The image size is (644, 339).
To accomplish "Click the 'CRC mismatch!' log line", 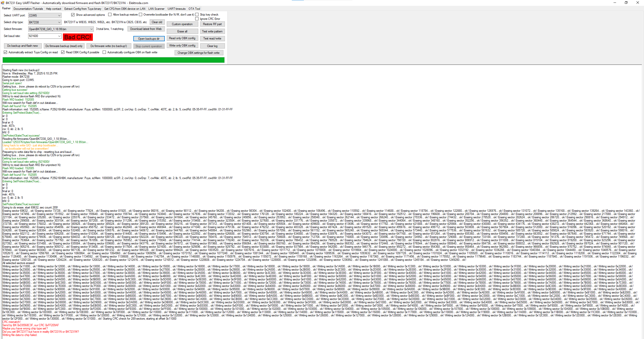I will click(x=12, y=322).
